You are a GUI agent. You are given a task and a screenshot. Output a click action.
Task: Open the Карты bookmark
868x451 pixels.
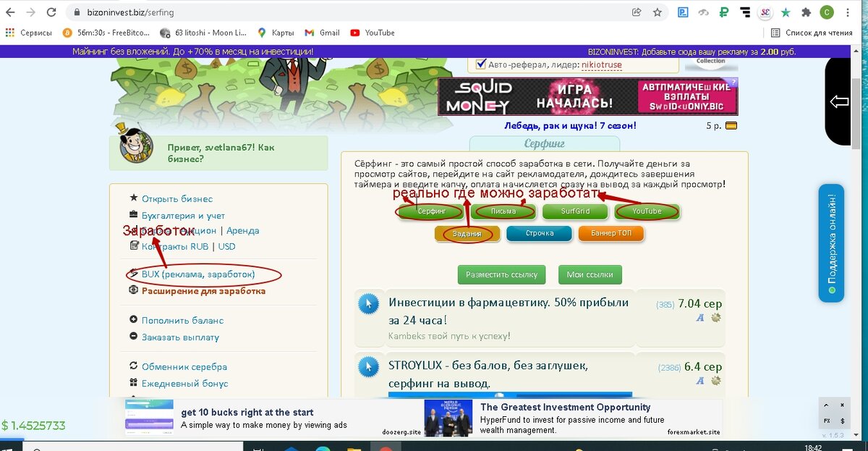[x=275, y=33]
